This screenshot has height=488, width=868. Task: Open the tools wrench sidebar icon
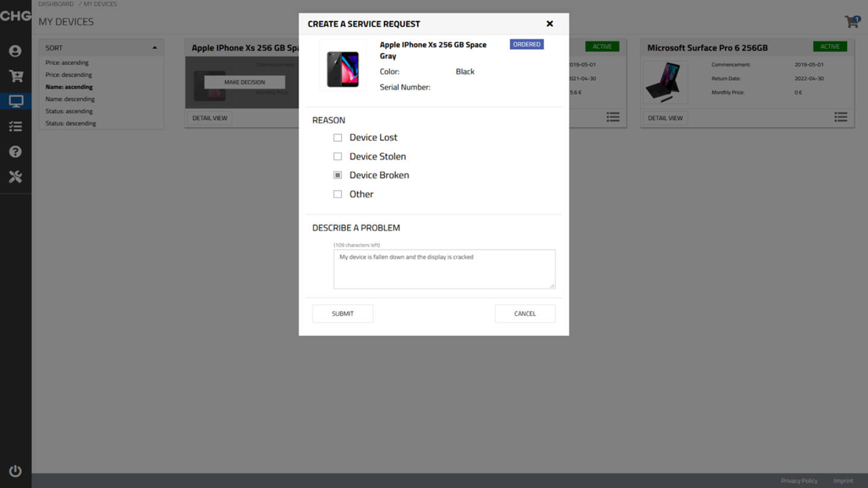click(x=15, y=177)
